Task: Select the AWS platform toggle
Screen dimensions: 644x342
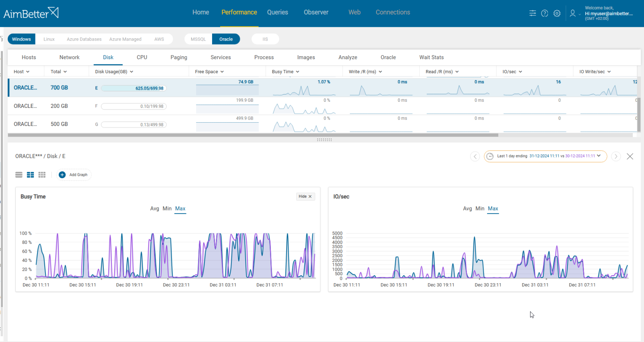Action: click(159, 39)
